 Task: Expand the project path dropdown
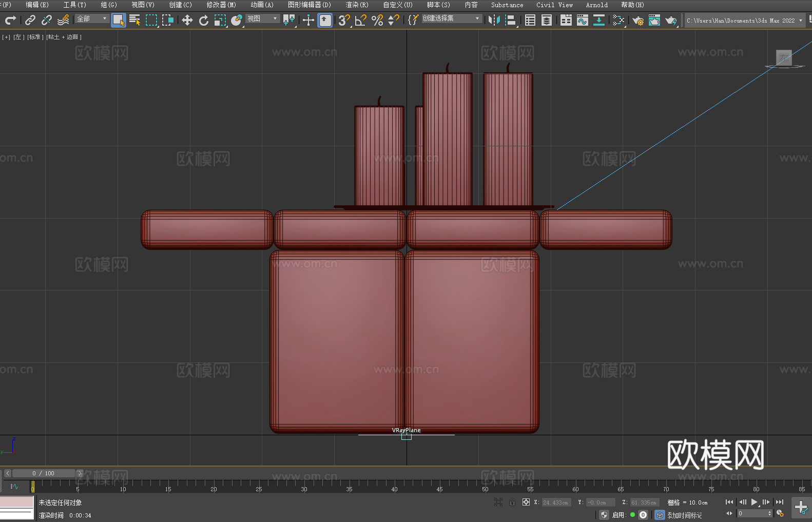[x=800, y=21]
